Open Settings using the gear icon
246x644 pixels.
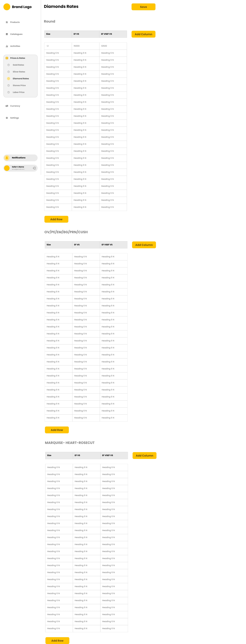coord(7,118)
